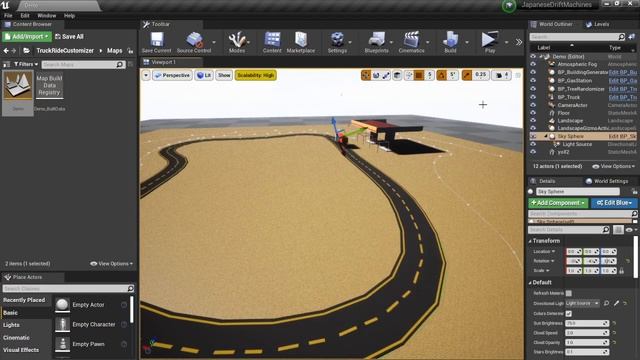This screenshot has width=640, height=360.
Task: Open the Cinematics toolbar icon
Action: point(411,42)
